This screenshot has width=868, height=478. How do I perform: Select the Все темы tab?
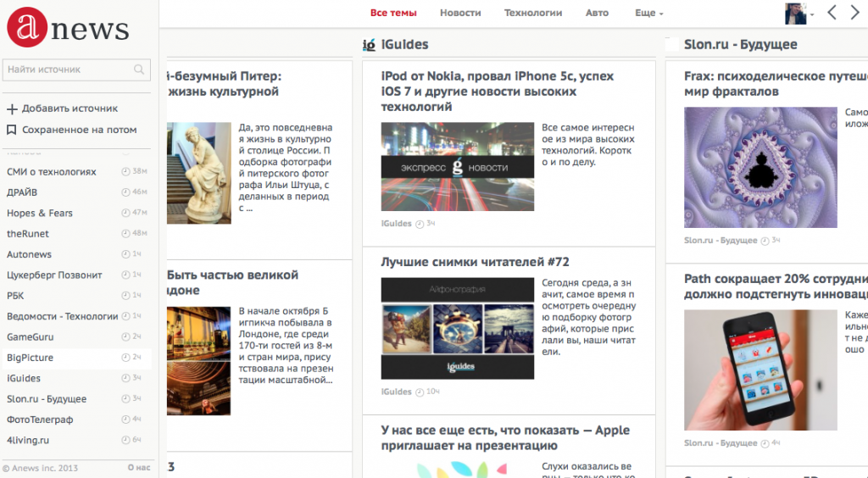393,13
